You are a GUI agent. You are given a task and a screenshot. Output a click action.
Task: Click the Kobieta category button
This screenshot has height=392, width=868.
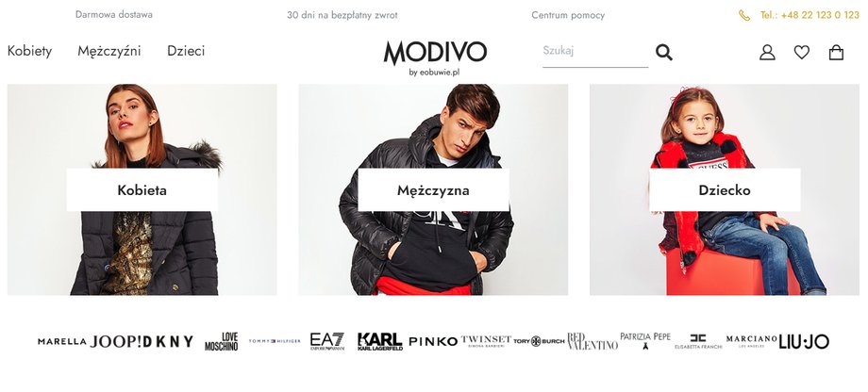point(142,189)
